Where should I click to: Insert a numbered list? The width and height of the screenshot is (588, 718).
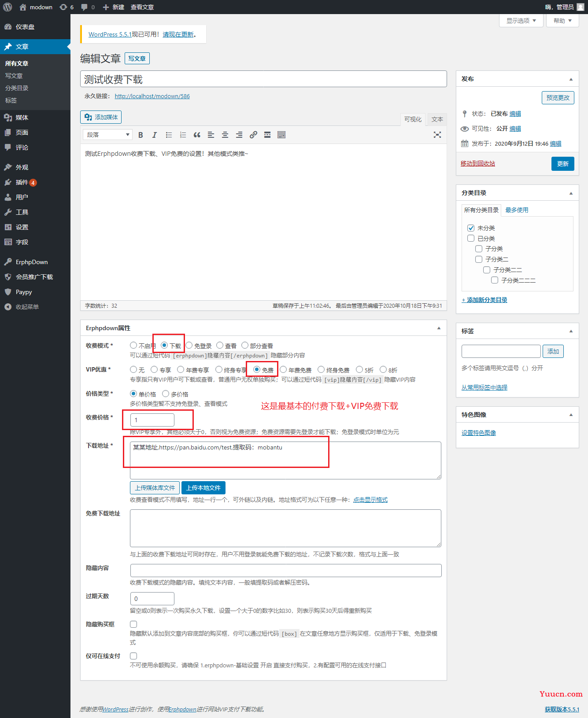183,135
